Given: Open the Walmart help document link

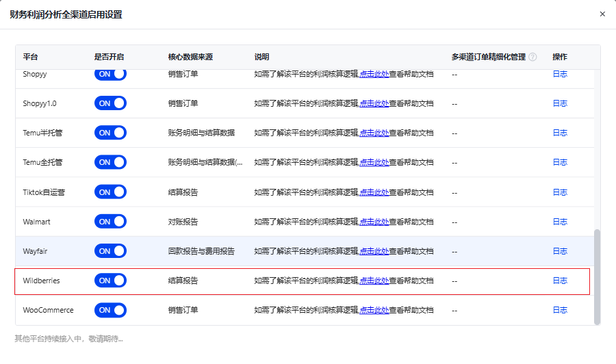Looking at the screenshot, I should click(374, 222).
